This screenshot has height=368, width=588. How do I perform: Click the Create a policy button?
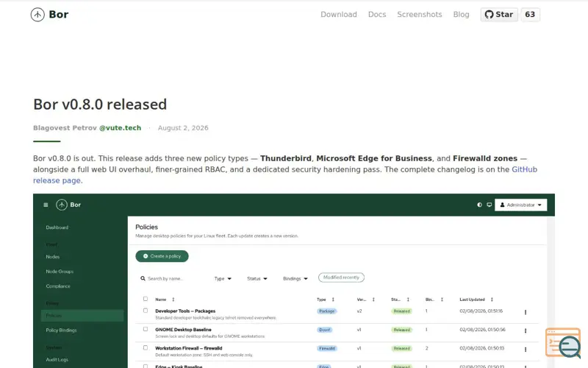pos(162,256)
